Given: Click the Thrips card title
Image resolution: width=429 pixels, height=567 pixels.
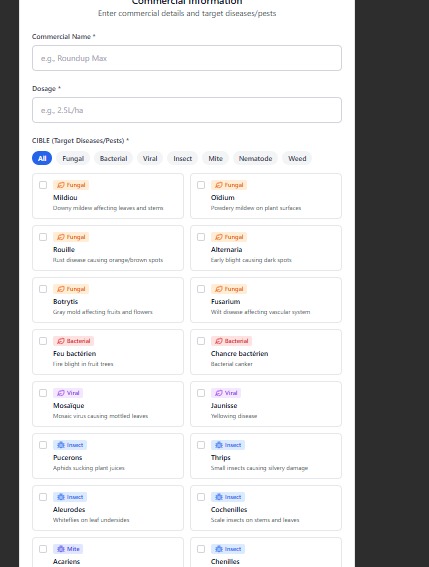Looking at the screenshot, I should pos(221,458).
